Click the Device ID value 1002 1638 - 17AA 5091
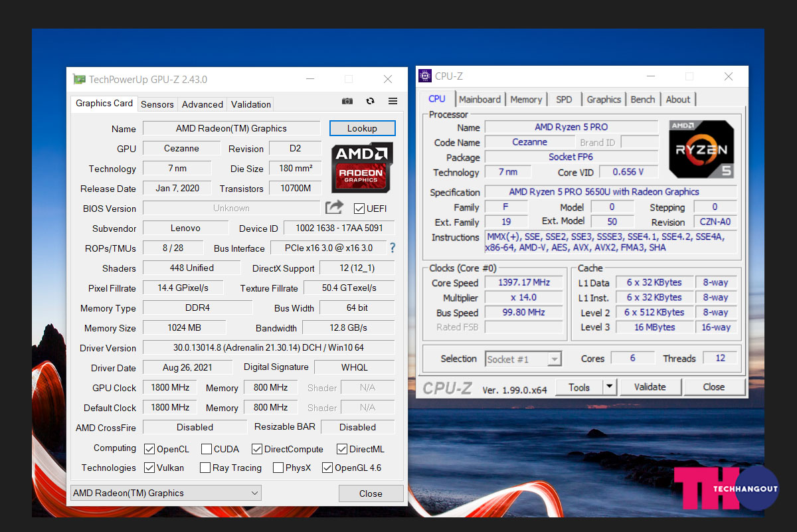Screen dimensions: 797x532 (339, 228)
